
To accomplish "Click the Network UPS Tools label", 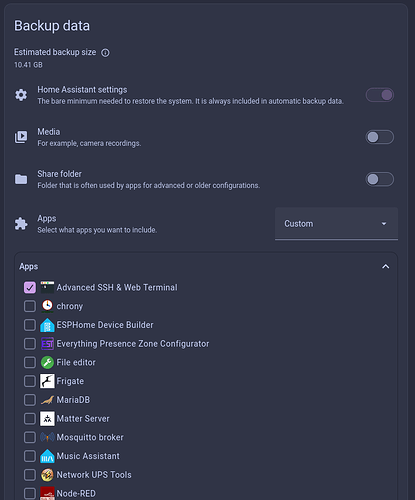I will click(94, 475).
